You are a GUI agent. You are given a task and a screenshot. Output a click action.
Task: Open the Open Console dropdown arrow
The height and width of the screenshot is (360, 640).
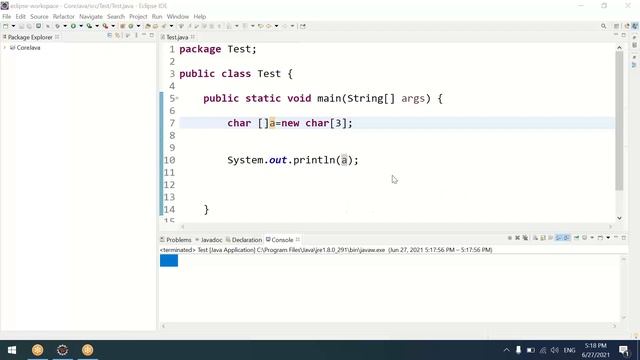click(x=608, y=238)
